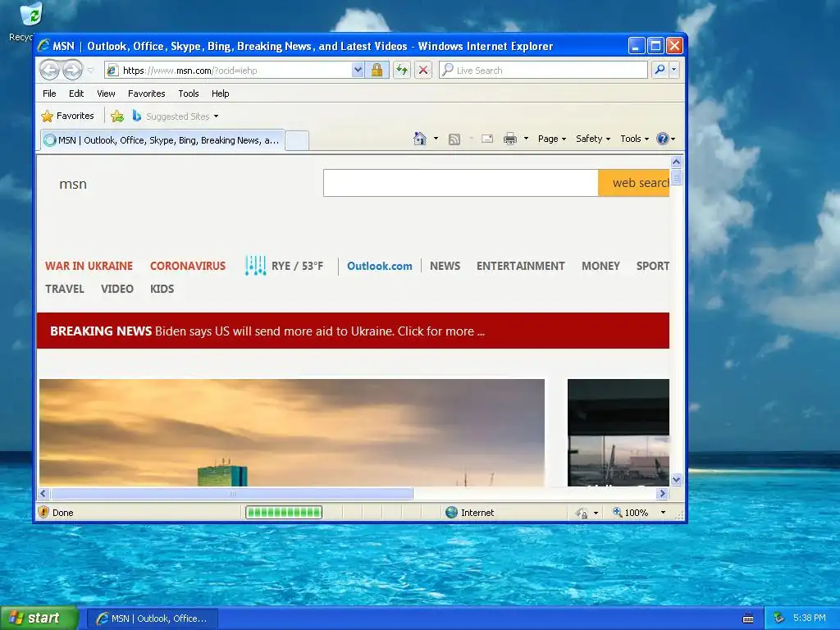This screenshot has height=630, width=840.
Task: Click horizontal scrollbar right arrow
Action: click(x=662, y=493)
